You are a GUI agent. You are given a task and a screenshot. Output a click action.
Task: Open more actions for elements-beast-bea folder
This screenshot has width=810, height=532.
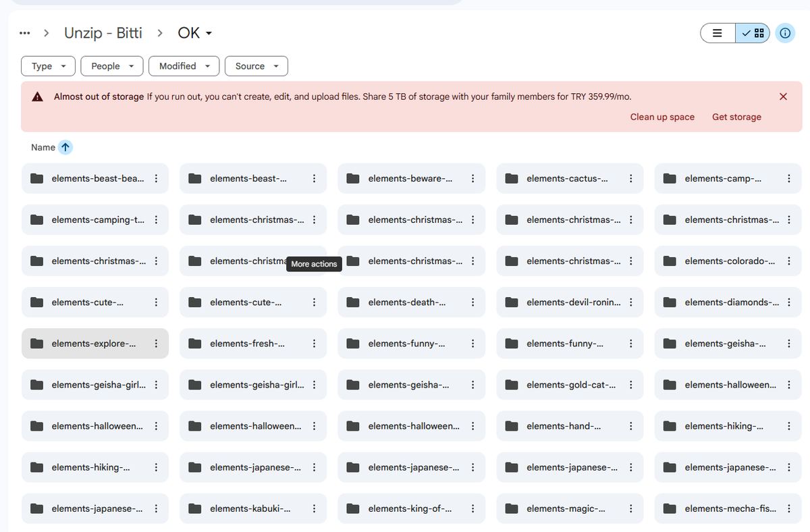pyautogui.click(x=156, y=178)
